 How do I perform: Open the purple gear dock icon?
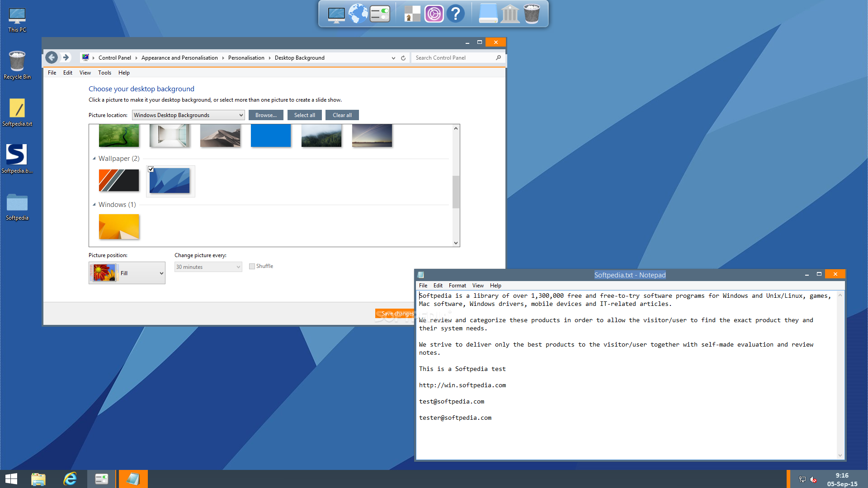434,14
